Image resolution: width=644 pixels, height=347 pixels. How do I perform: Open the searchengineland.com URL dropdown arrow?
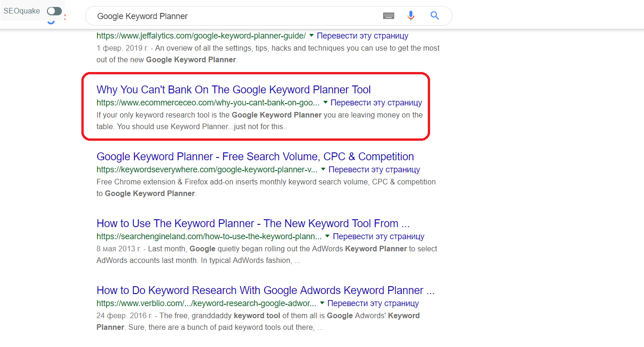[x=328, y=236]
